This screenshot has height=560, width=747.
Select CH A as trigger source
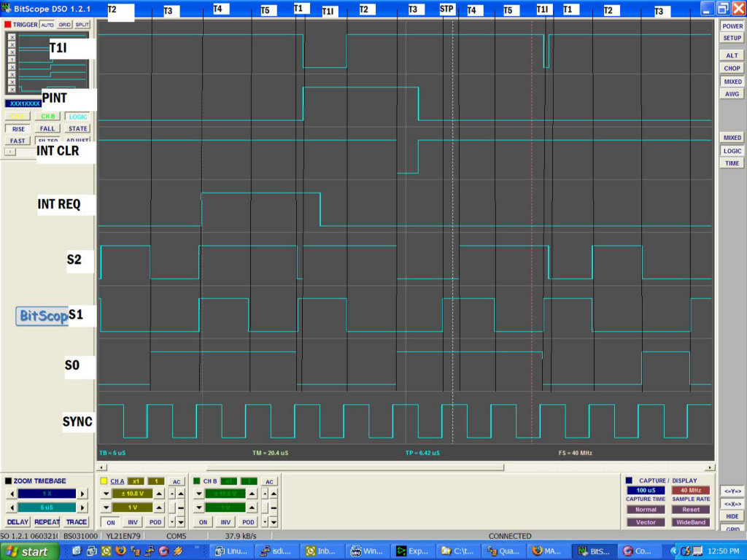pyautogui.click(x=18, y=116)
